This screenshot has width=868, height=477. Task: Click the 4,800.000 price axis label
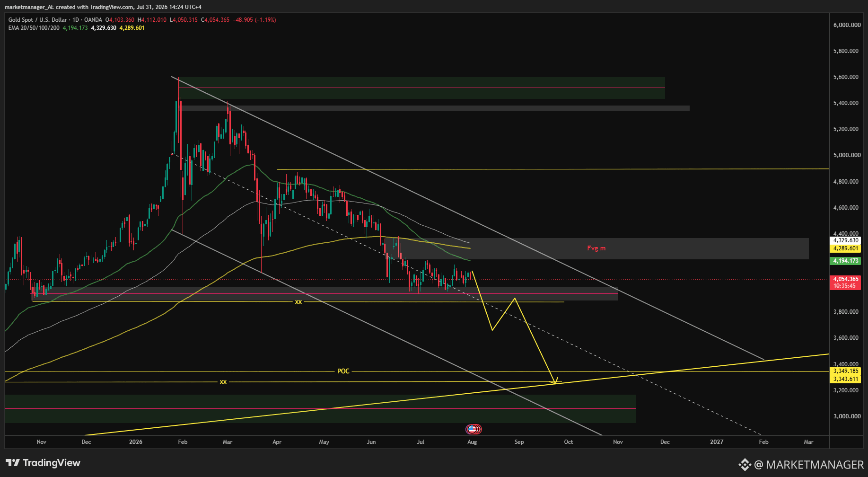tap(847, 182)
